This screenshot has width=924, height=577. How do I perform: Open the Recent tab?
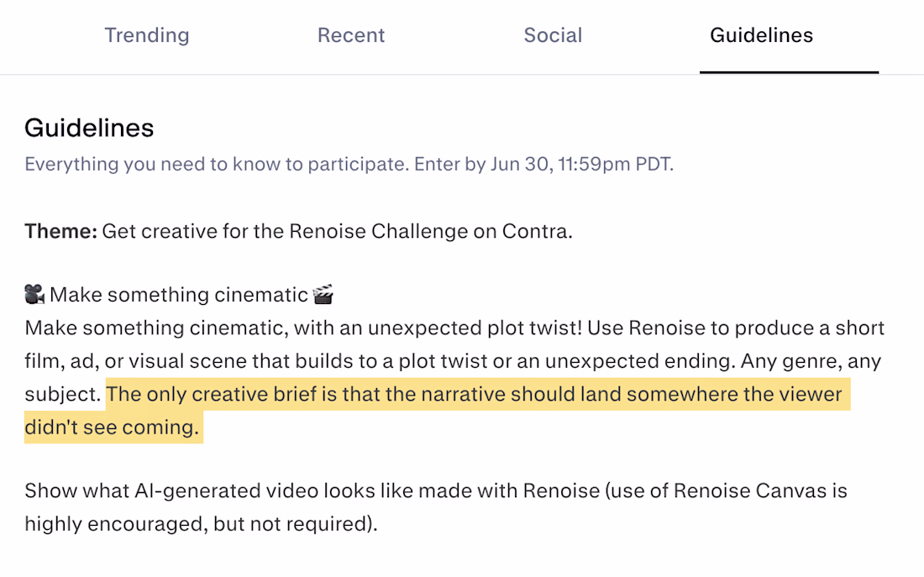coord(350,35)
